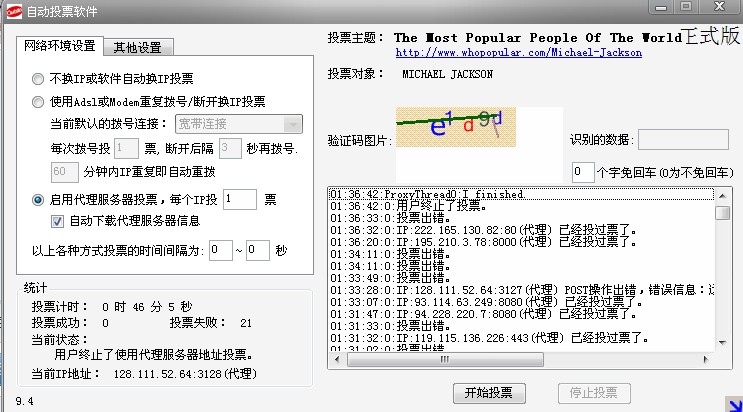The height and width of the screenshot is (412, 743).
Task: Switch to the 其他设置 tab
Action: [141, 47]
